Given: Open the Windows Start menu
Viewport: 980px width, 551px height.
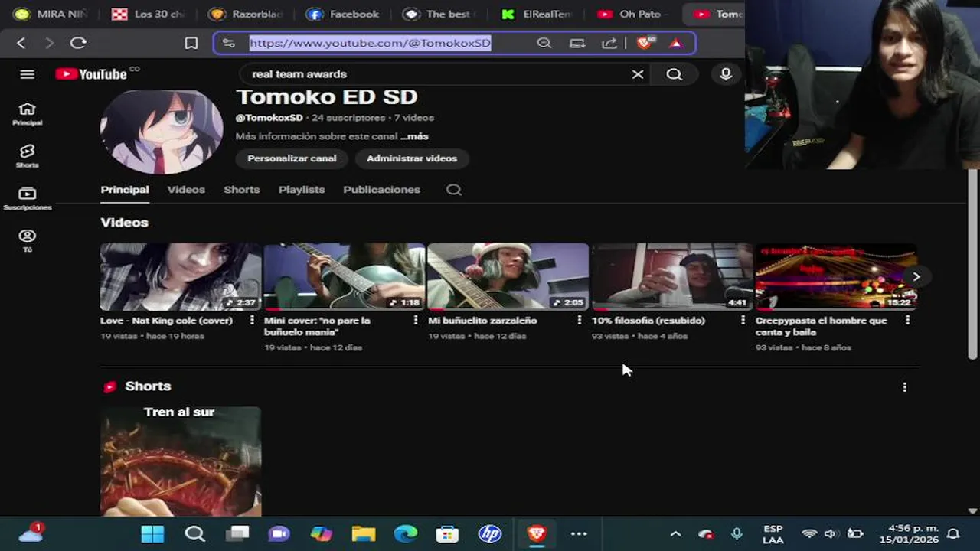Looking at the screenshot, I should [x=152, y=533].
